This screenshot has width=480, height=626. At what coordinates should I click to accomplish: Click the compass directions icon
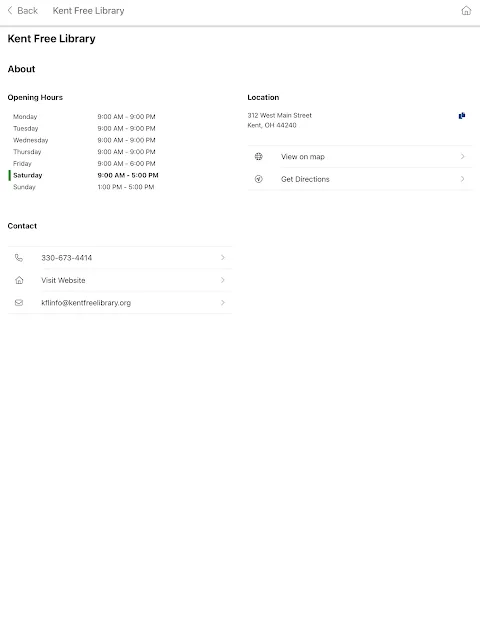point(259,179)
